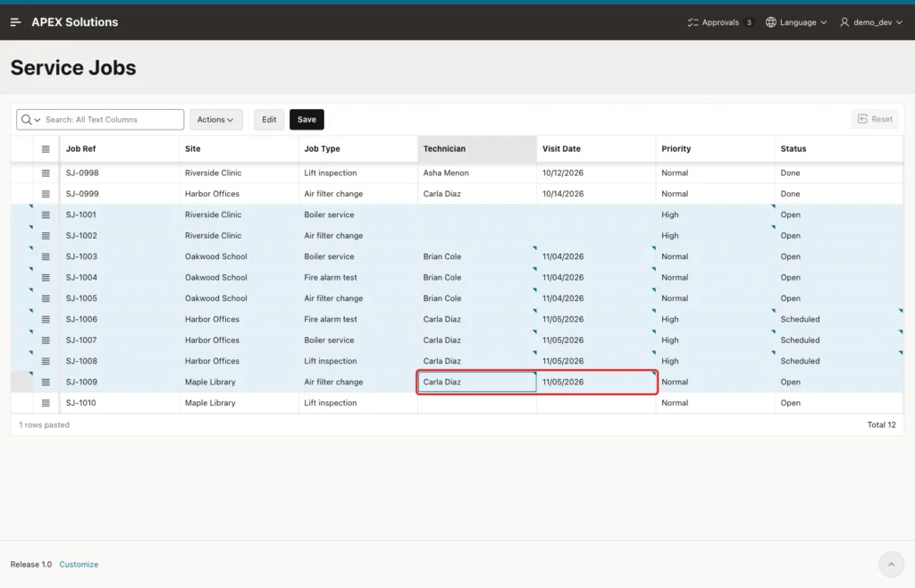Open row actions menu in header row
The image size is (915, 588).
(x=46, y=148)
